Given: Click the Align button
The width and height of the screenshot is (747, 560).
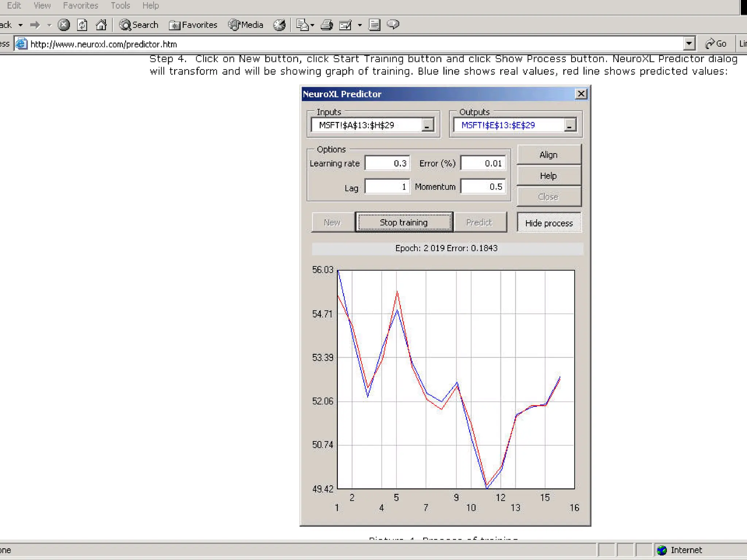Looking at the screenshot, I should click(x=548, y=155).
